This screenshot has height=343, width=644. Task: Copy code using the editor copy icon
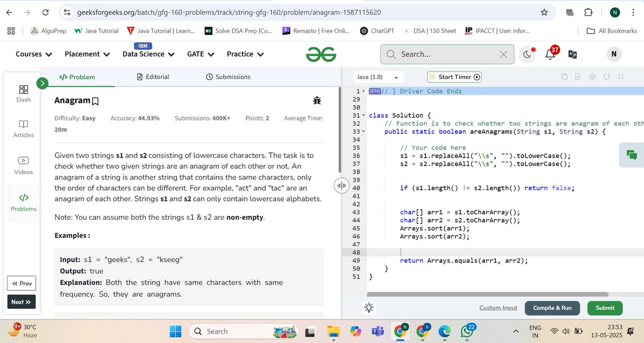[x=565, y=77]
